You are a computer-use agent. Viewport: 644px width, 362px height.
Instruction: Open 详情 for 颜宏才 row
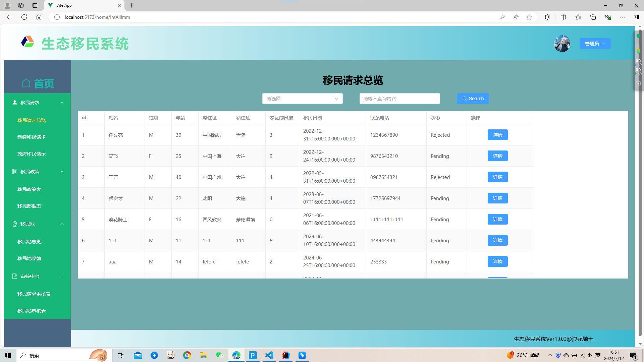point(498,198)
